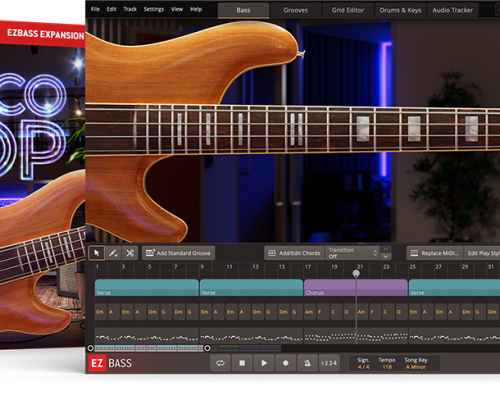Click bar 13 on the timeline ruler
Viewport: 500px width, 400px height.
click(256, 267)
